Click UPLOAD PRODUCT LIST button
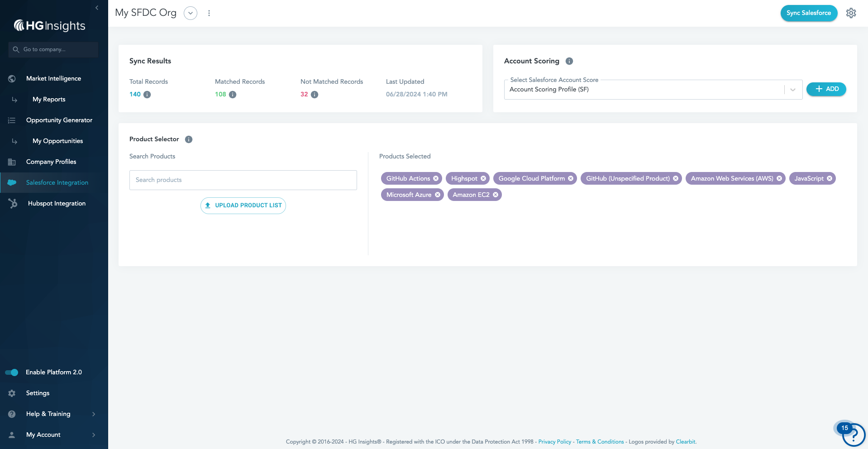Viewport: 868px width, 449px height. (x=243, y=205)
